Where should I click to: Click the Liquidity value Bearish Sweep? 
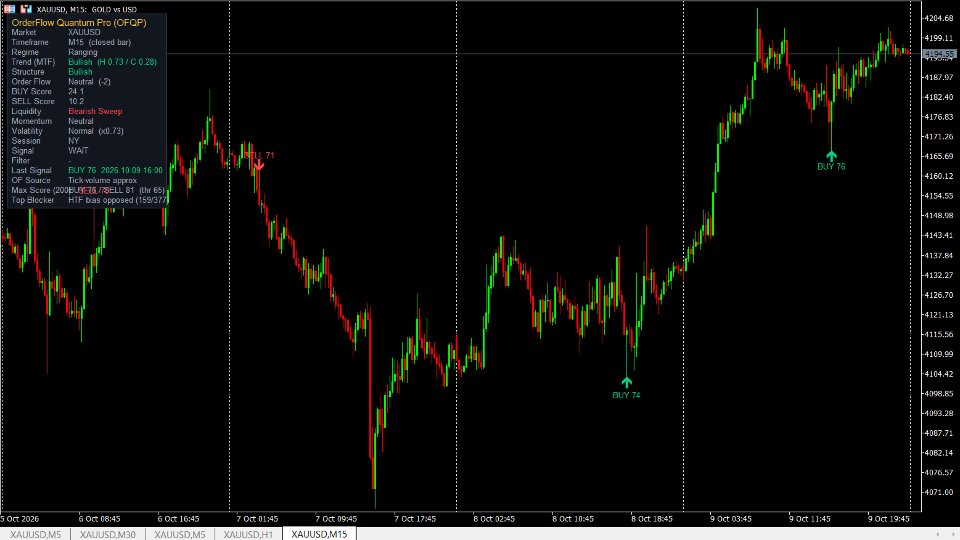coord(96,111)
